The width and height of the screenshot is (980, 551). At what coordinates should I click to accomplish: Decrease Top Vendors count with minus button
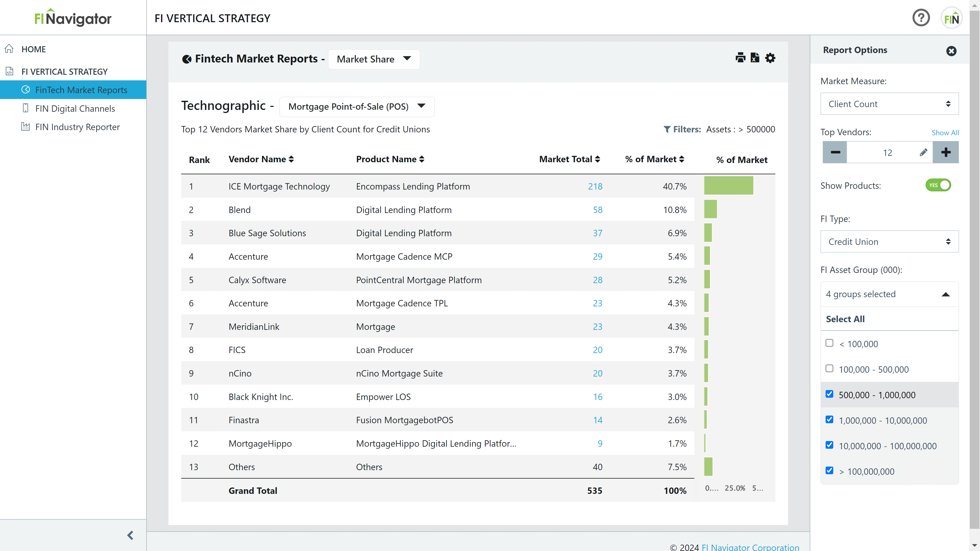pos(835,153)
